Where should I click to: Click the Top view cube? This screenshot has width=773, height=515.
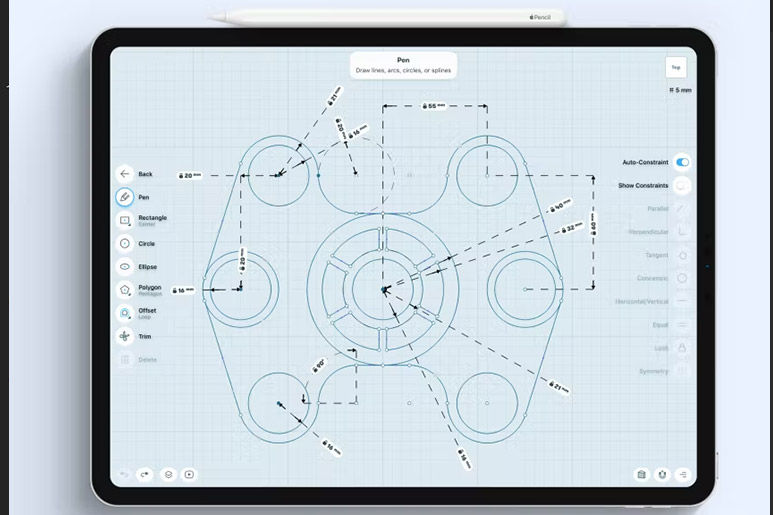676,68
